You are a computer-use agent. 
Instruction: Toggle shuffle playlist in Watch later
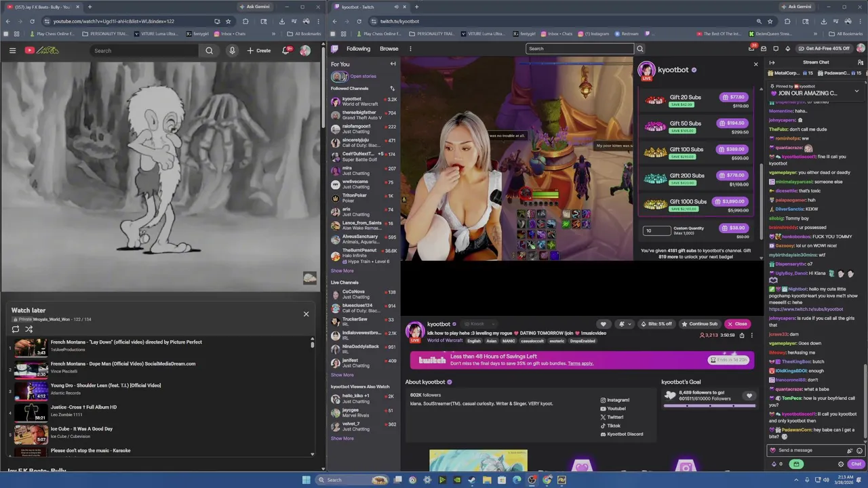pyautogui.click(x=29, y=329)
